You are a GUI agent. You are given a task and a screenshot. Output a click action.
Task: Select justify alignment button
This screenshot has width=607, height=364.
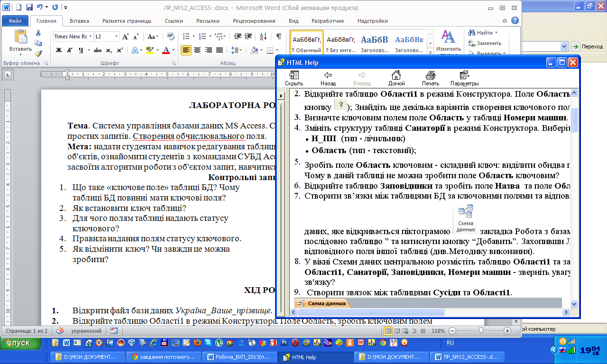[220, 50]
